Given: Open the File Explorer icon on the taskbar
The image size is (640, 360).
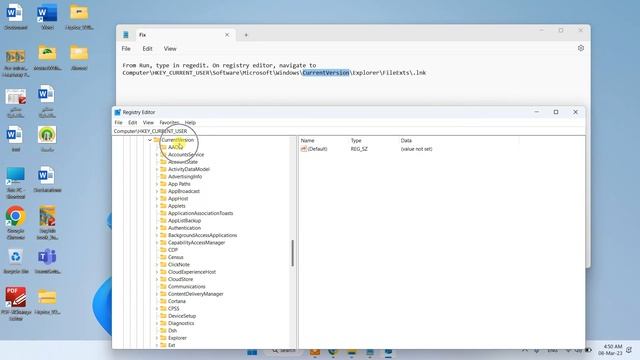Looking at the screenshot, I should [351, 351].
